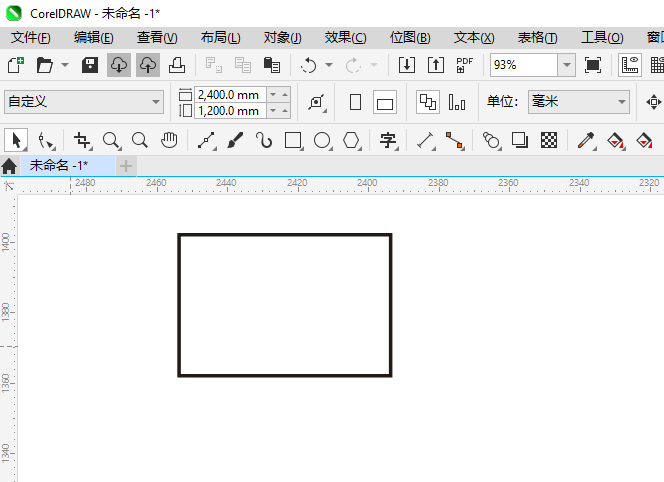This screenshot has width=664, height=482.
Task: Toggle rulers display
Action: 630,65
